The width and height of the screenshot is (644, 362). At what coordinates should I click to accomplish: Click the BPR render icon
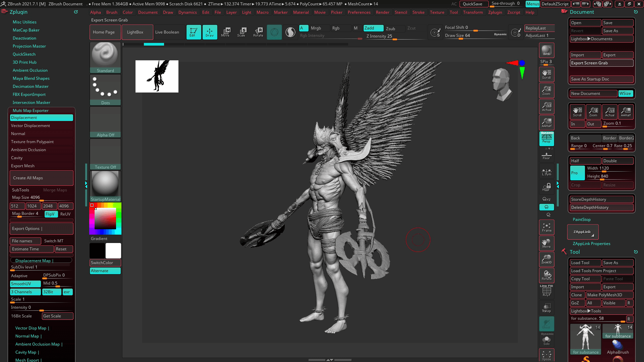[546, 50]
